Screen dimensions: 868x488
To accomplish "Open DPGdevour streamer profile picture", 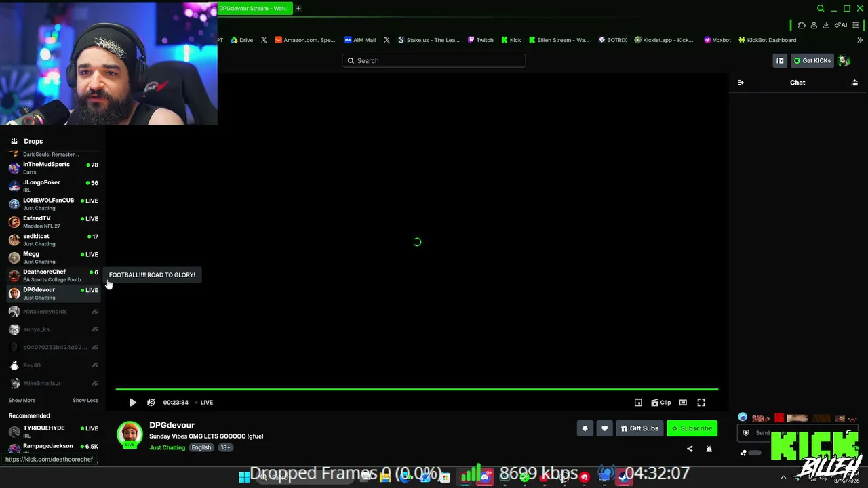I will pos(130,434).
